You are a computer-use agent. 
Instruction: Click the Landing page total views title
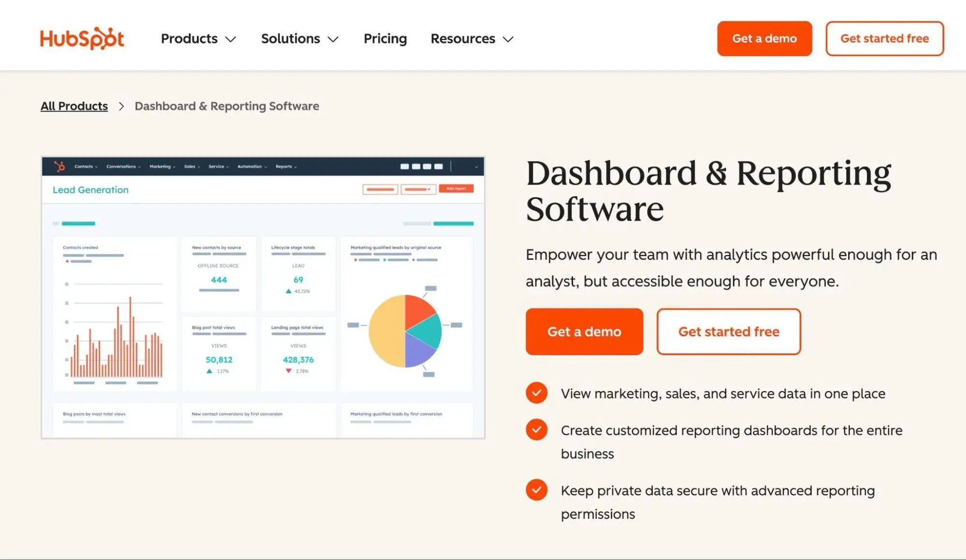pyautogui.click(x=297, y=328)
